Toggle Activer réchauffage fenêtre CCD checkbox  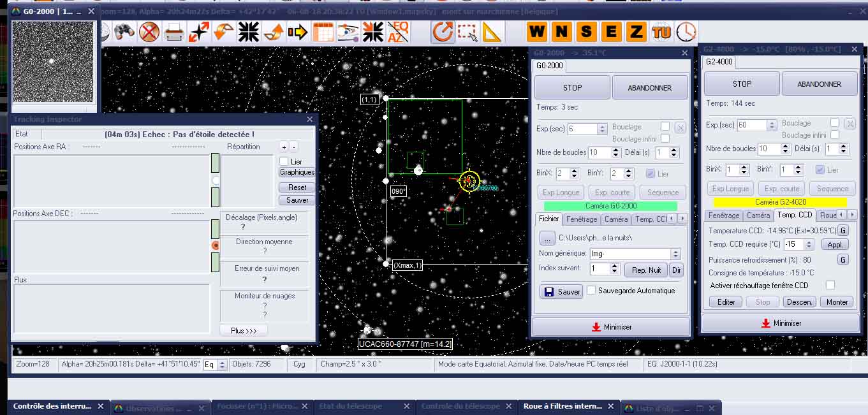[830, 285]
